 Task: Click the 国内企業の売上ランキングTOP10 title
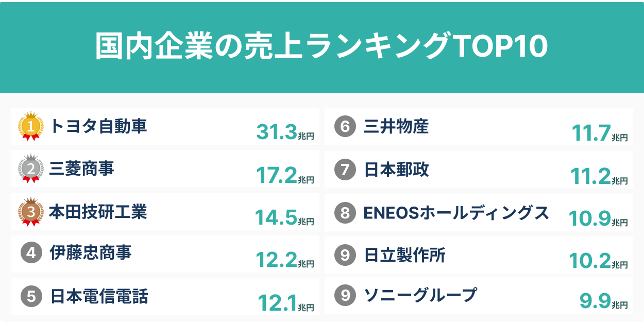[x=321, y=47]
